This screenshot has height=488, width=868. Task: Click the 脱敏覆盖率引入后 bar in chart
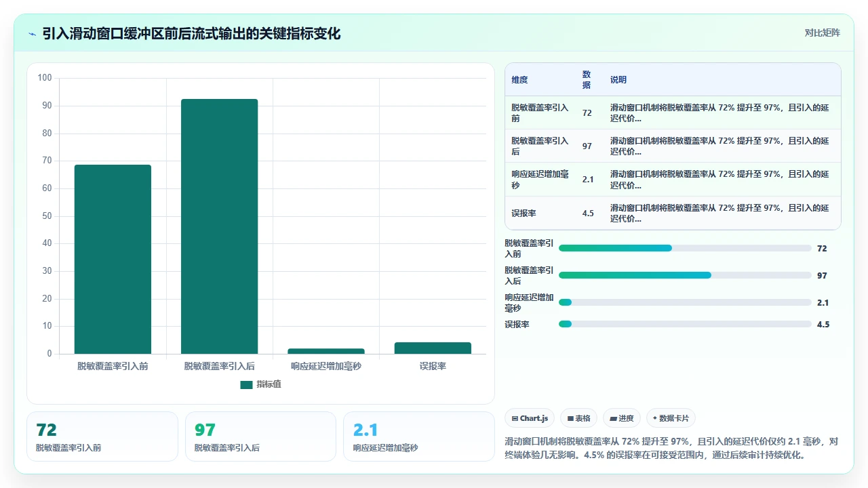point(219,226)
